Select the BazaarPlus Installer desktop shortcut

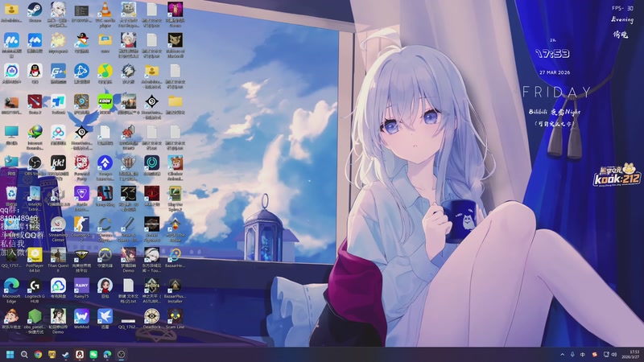pos(175,290)
